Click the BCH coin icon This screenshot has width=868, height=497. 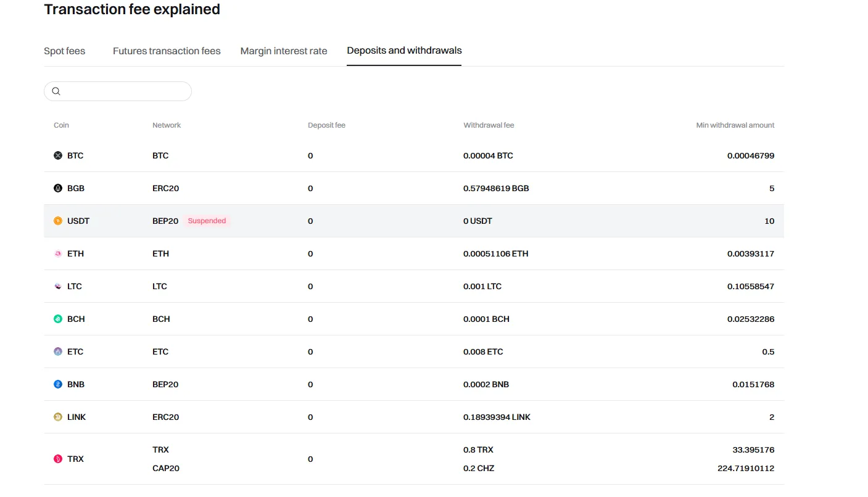coord(58,319)
